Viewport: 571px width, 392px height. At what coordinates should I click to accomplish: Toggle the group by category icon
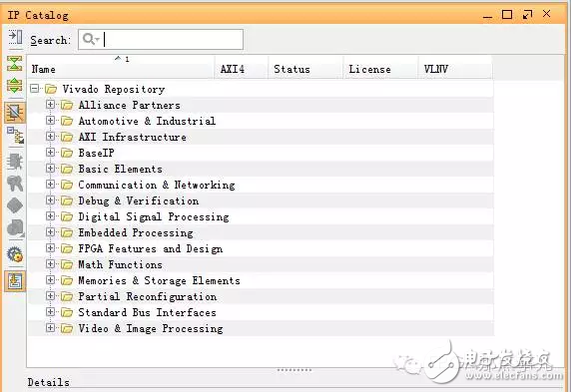pyautogui.click(x=15, y=112)
